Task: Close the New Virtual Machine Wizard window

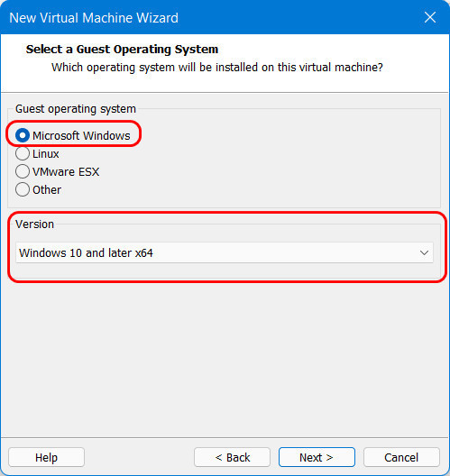Action: click(430, 17)
